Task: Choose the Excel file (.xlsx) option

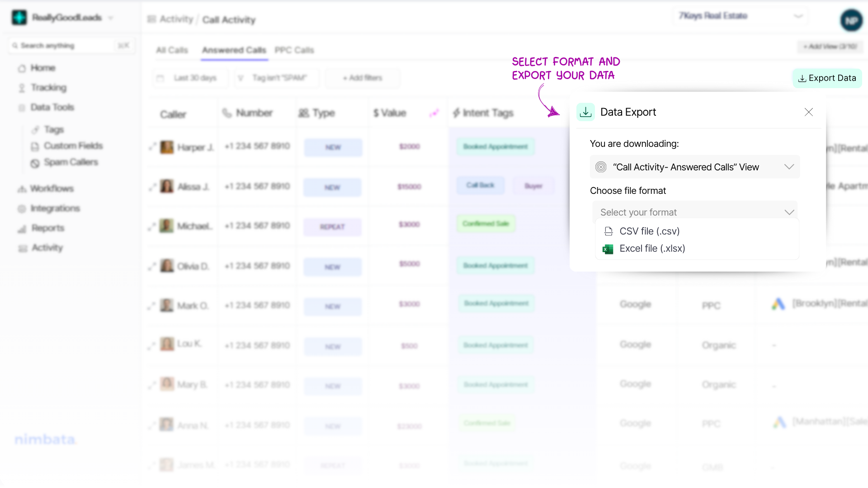Action: (652, 249)
